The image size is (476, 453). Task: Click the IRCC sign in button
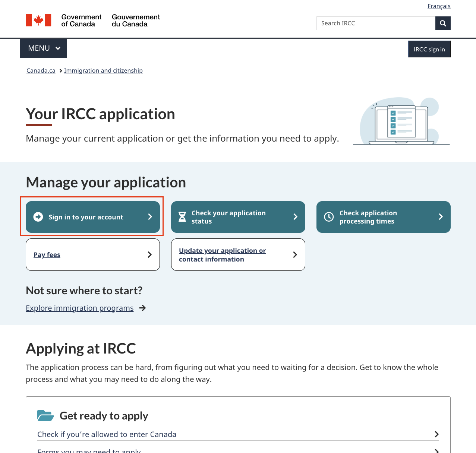[429, 49]
